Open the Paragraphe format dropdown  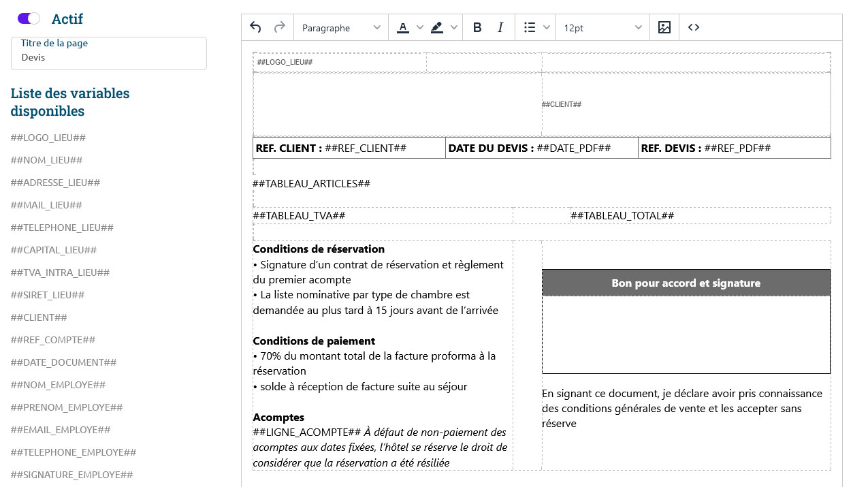pos(341,27)
